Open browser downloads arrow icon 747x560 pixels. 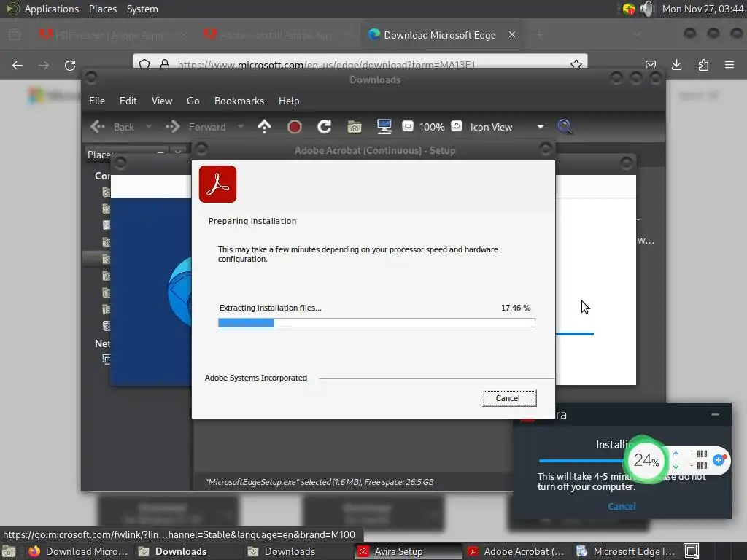pyautogui.click(x=676, y=65)
